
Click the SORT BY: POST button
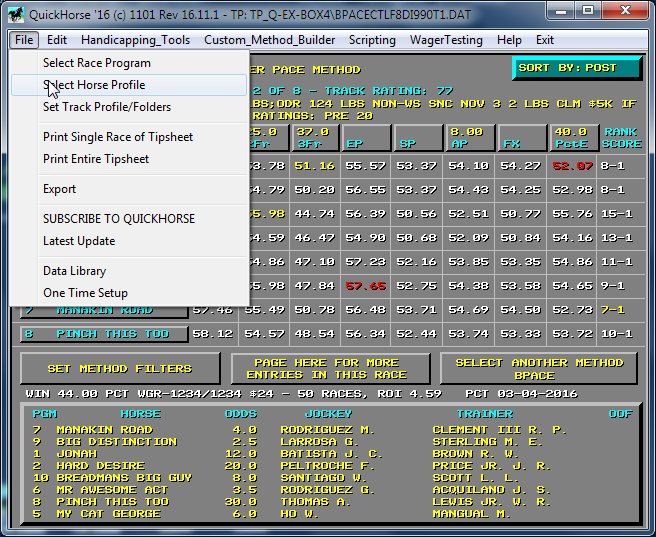pos(576,68)
